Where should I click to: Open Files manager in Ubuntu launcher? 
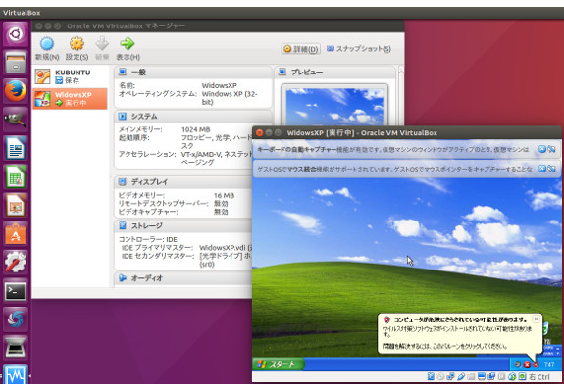point(16,62)
